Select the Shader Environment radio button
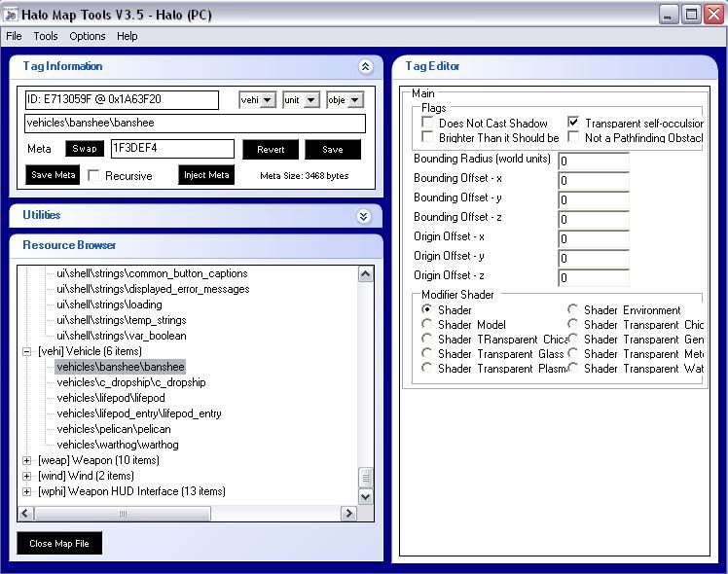This screenshot has height=574, width=728. (573, 309)
